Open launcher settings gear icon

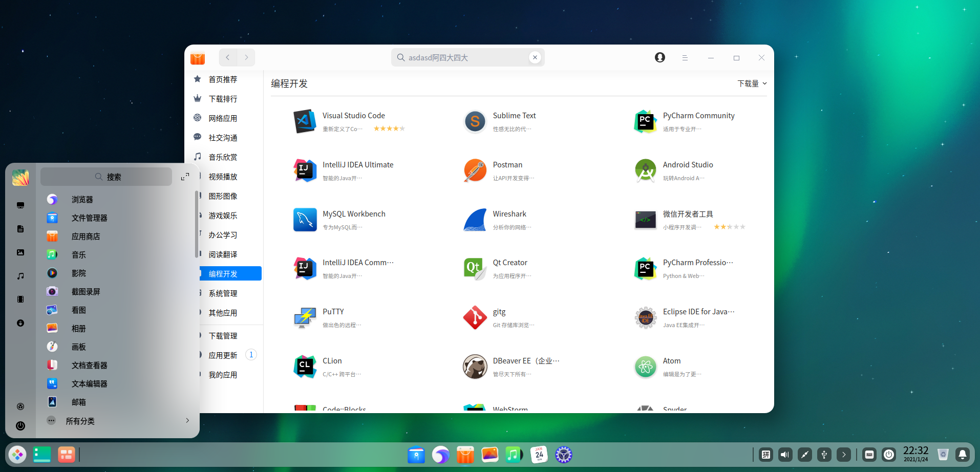pyautogui.click(x=20, y=406)
